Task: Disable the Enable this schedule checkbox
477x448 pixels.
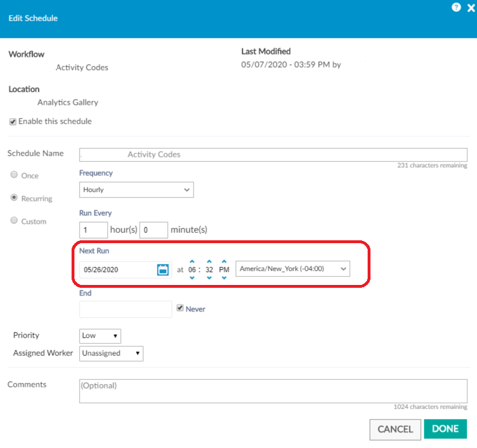Action: tap(12, 121)
